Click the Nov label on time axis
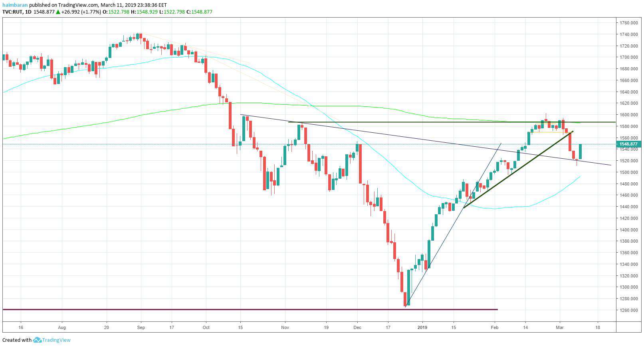 (x=285, y=327)
